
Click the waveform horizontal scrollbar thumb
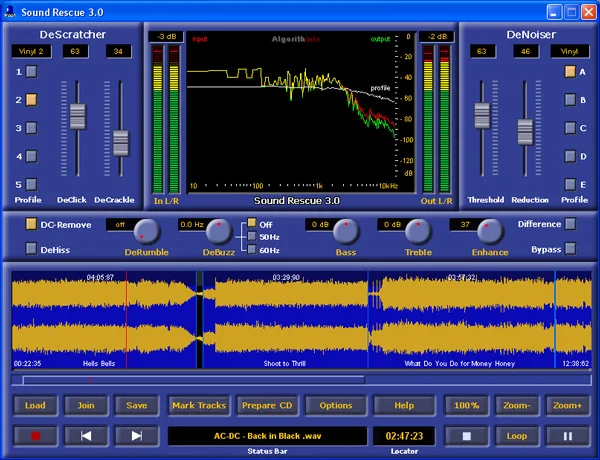tap(194, 380)
